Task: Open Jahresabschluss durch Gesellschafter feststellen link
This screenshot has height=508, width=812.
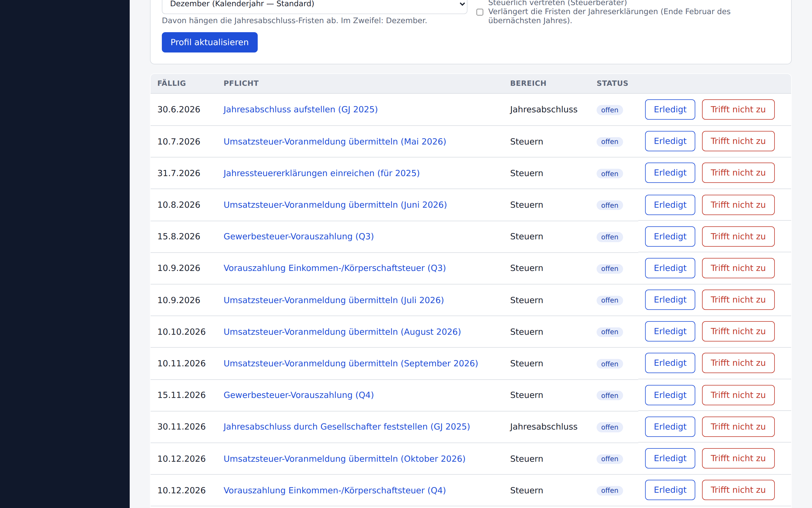Action: pyautogui.click(x=347, y=426)
